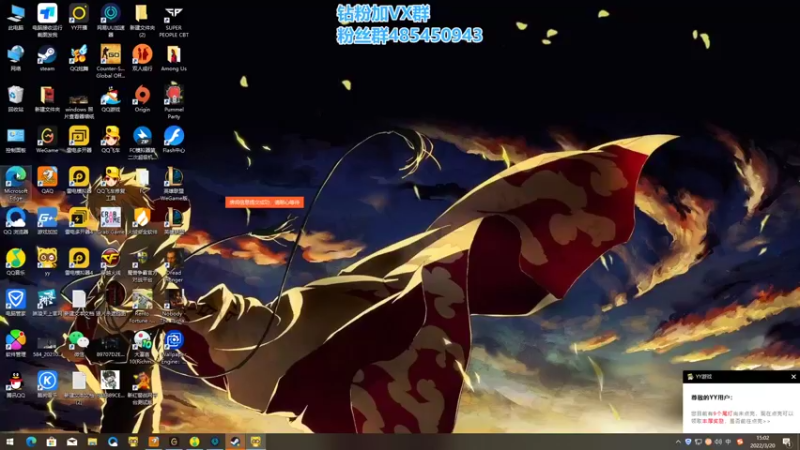Switch to Steam in the taskbar
Viewport: 800px width, 450px height.
tap(235, 441)
